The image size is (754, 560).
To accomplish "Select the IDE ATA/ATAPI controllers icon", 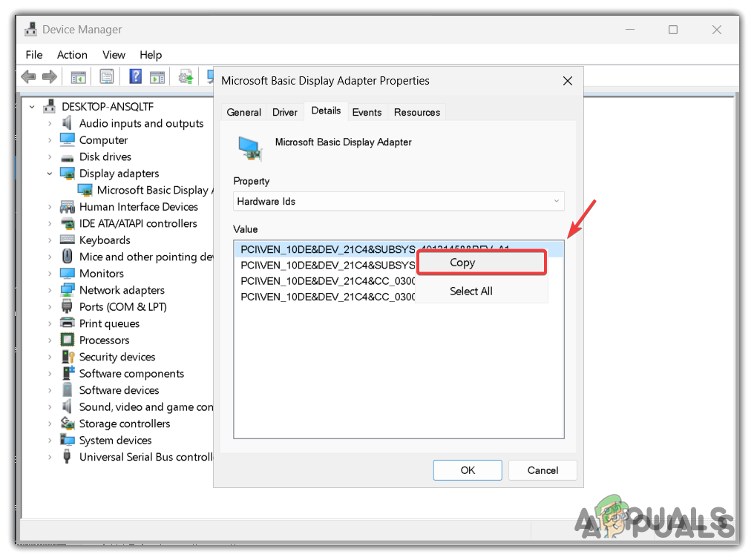I will [68, 223].
